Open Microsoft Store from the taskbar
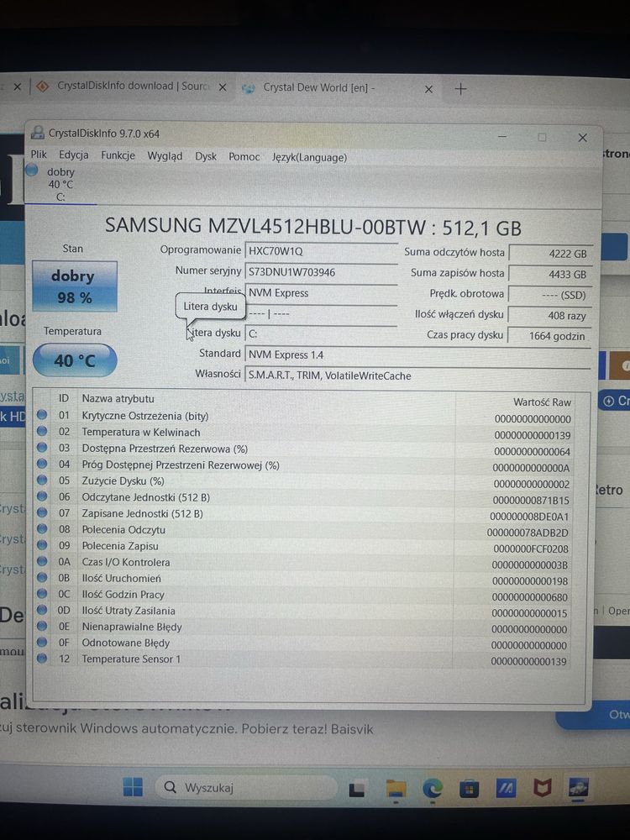The width and height of the screenshot is (630, 840). 469,789
